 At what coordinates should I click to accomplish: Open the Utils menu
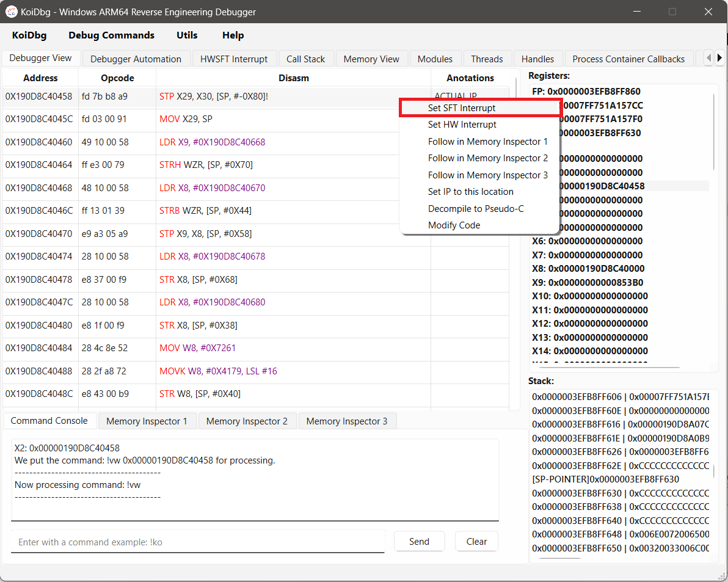(x=187, y=35)
